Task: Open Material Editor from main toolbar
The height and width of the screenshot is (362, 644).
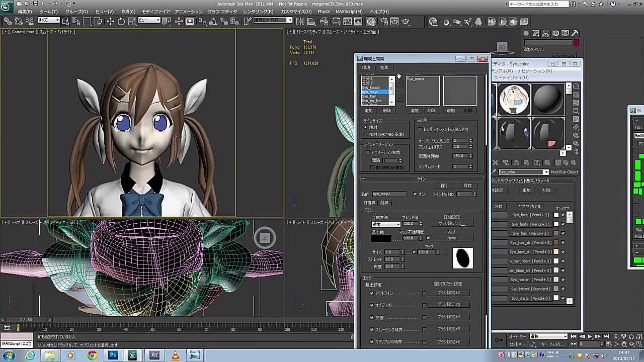Action: (x=371, y=22)
